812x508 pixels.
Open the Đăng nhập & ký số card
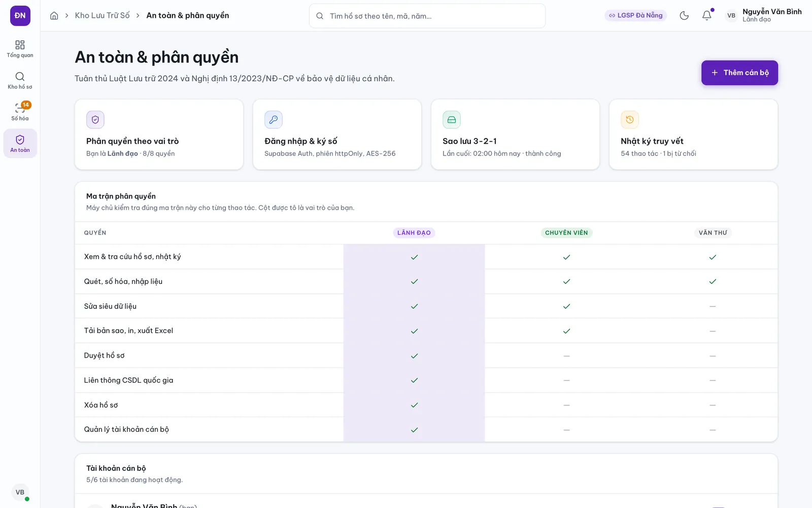pyautogui.click(x=337, y=135)
